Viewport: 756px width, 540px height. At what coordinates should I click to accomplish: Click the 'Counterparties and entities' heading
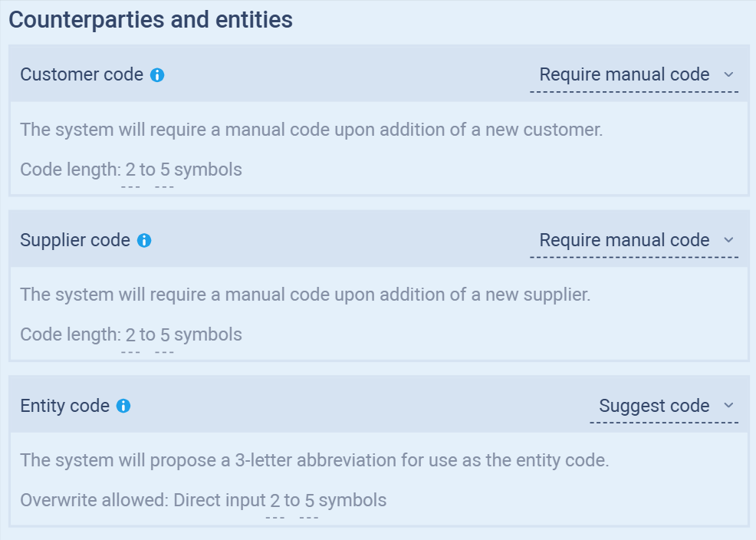[x=150, y=20]
